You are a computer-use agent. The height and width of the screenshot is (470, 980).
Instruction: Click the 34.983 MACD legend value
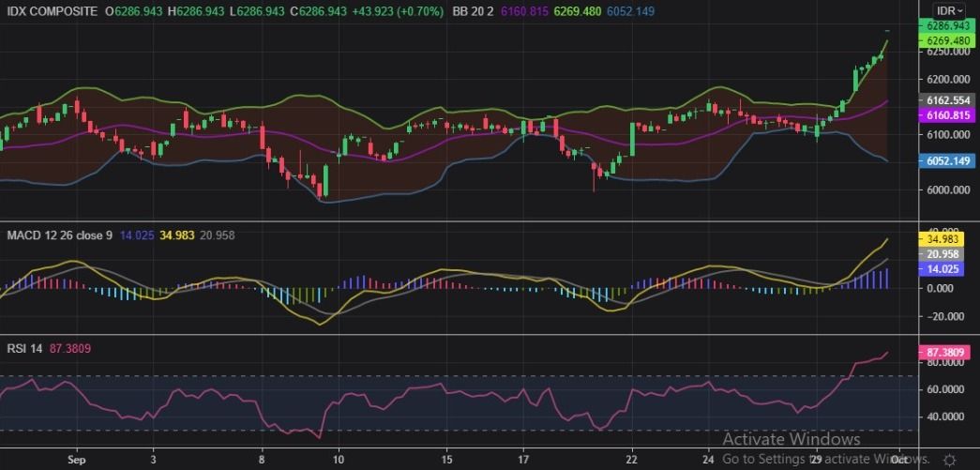178,235
